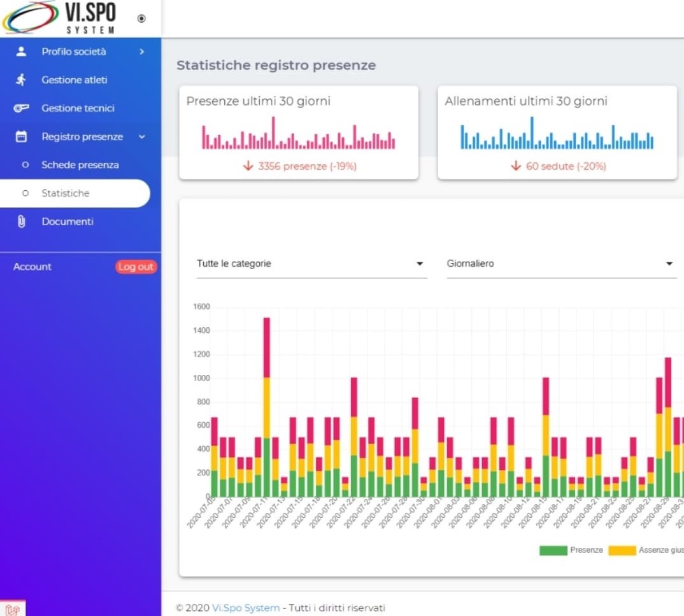Expand the Profilo società chevron
This screenshot has width=684, height=616.
142,52
